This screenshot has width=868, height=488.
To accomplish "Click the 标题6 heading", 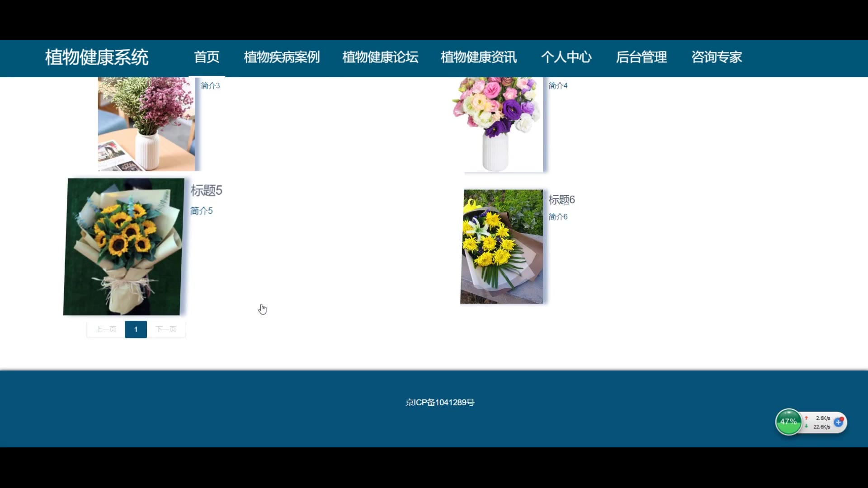I will (562, 200).
